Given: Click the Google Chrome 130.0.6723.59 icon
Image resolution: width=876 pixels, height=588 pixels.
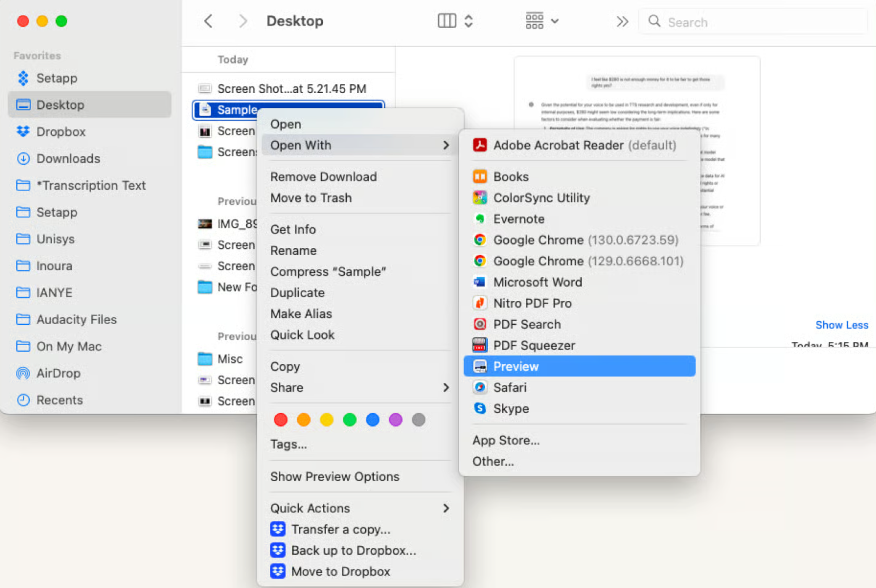Looking at the screenshot, I should [480, 240].
